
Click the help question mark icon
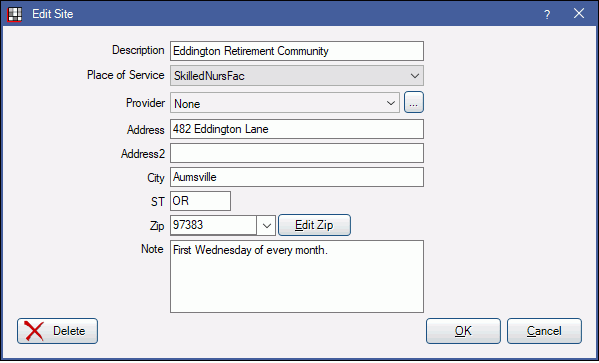547,15
